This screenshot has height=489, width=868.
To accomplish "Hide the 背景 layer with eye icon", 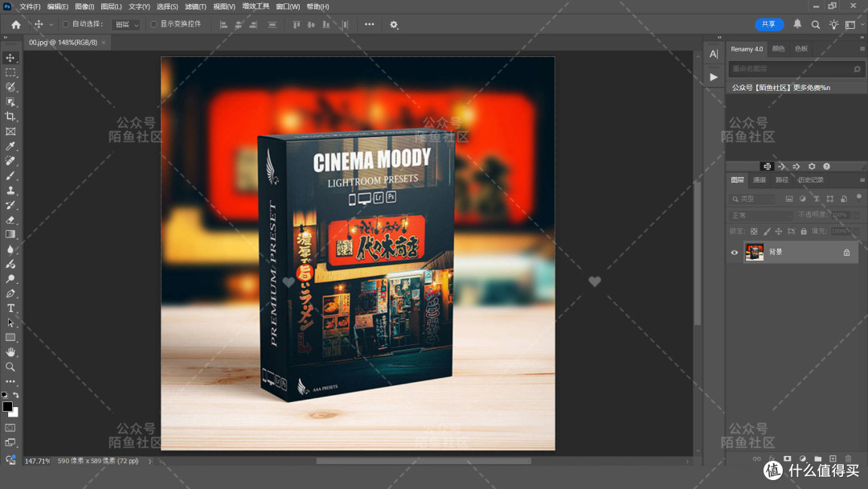I will click(735, 253).
